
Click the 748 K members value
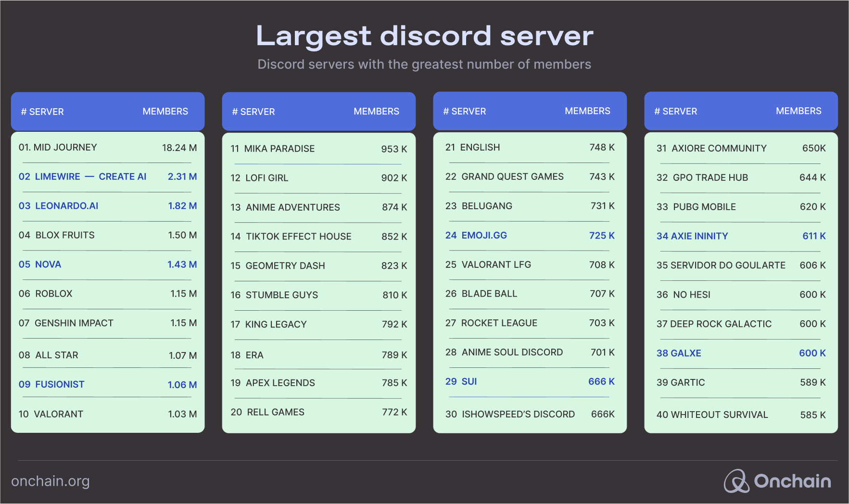602,148
